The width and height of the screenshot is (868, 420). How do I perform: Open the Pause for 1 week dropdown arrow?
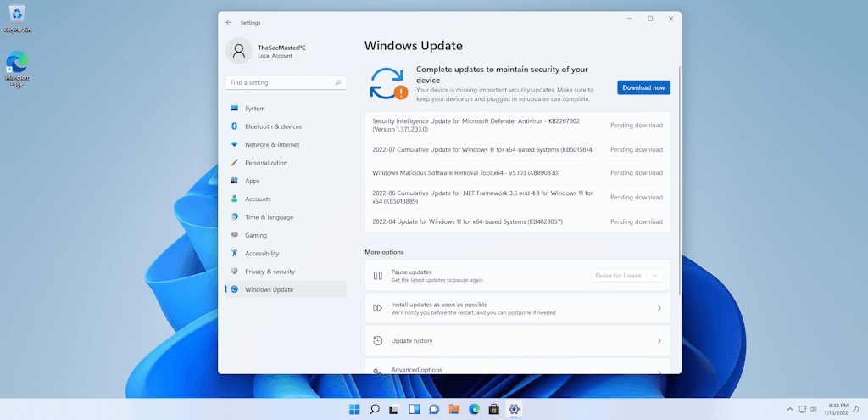(x=655, y=276)
